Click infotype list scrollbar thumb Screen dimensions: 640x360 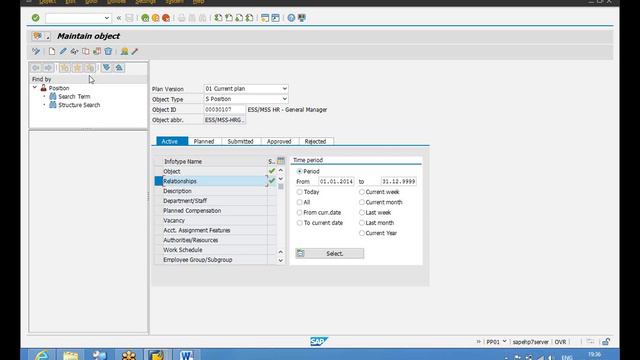281,187
